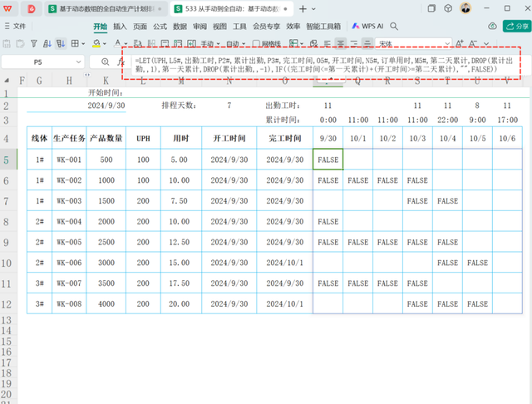The width and height of the screenshot is (532, 404).
Task: Switch to the 数据 tab
Action: pyautogui.click(x=180, y=27)
